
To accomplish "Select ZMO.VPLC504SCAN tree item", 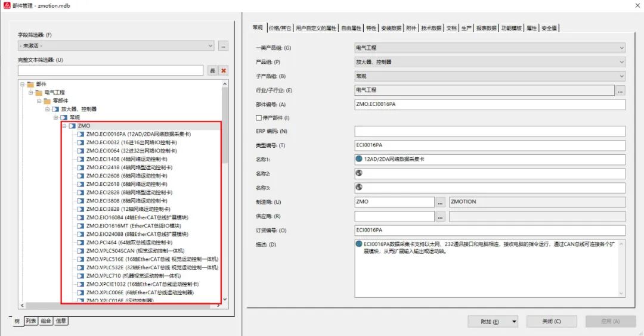I will (135, 251).
